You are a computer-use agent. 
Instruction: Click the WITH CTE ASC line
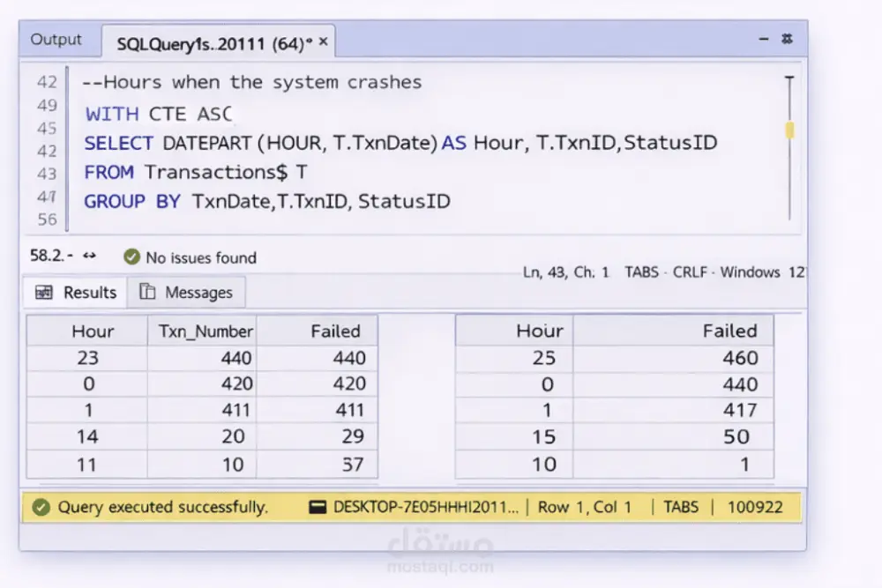[159, 114]
